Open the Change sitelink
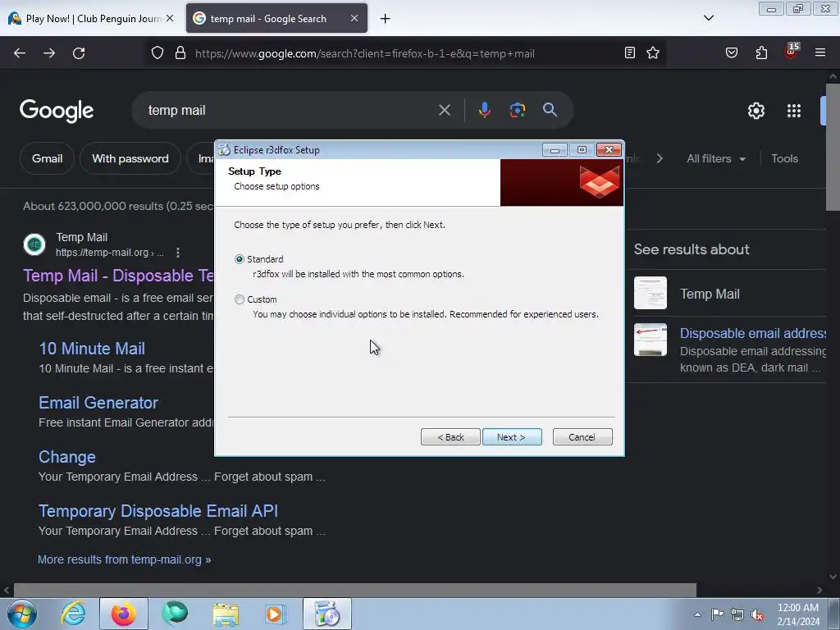Screen dimensions: 840x630 tap(67, 457)
